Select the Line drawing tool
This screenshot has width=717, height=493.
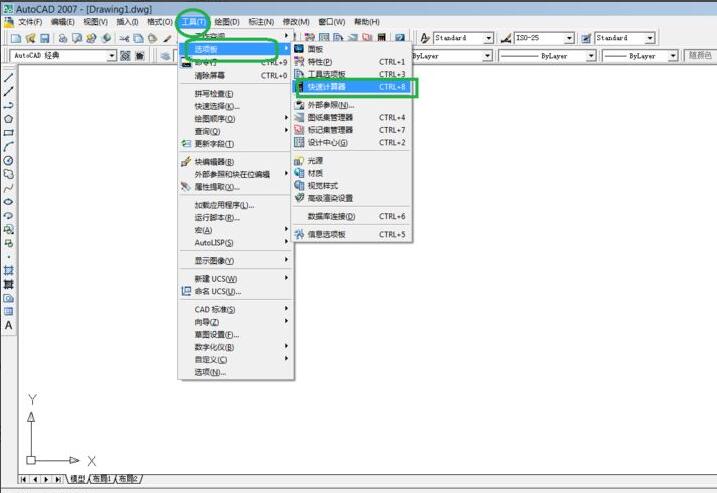(x=8, y=78)
